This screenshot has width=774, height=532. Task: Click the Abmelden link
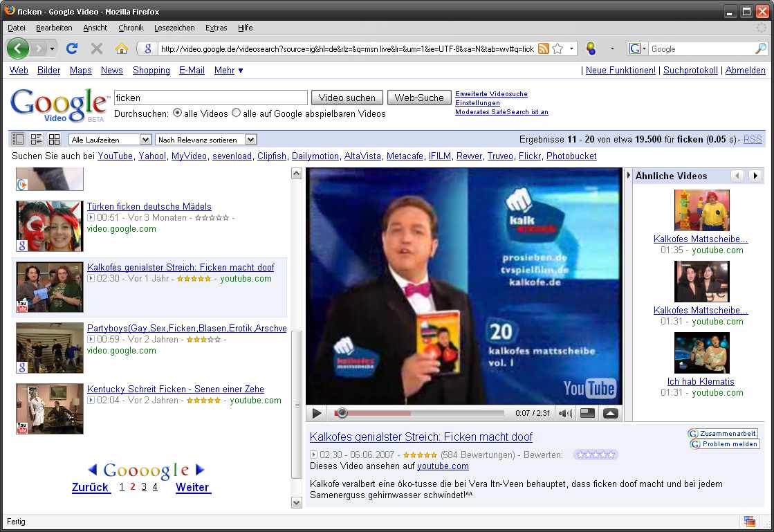point(746,70)
